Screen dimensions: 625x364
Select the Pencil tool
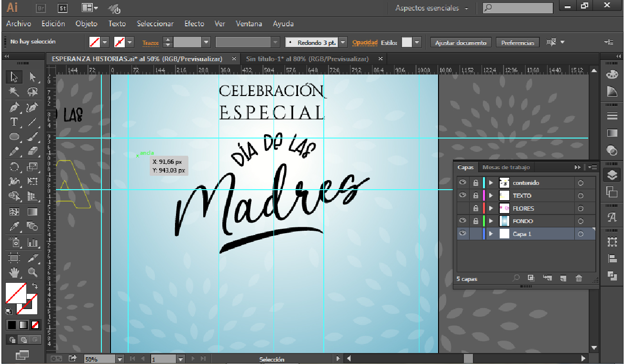(x=14, y=151)
